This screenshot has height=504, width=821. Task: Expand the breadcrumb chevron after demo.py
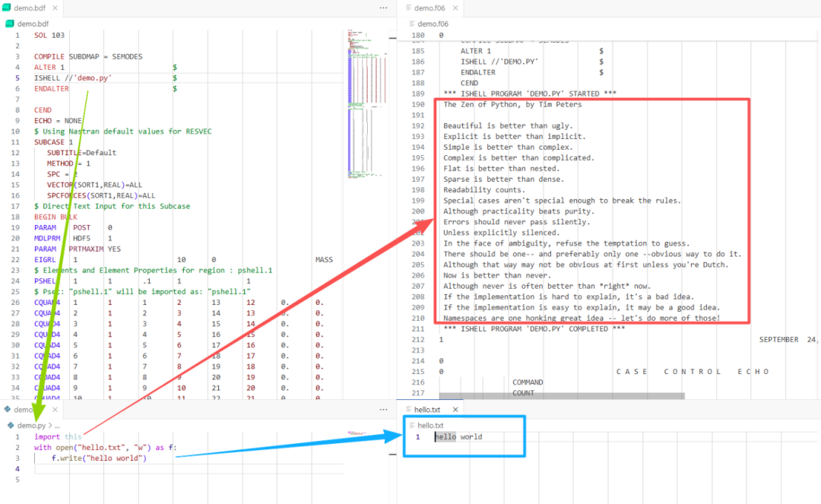tap(50, 425)
